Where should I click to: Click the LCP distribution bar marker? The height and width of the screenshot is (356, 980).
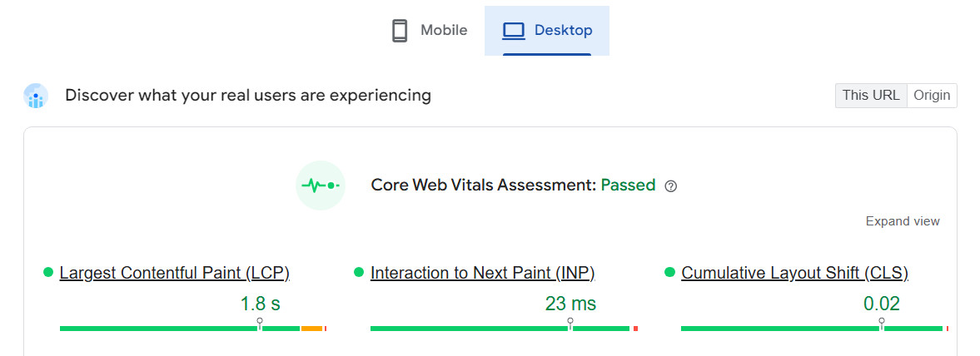tap(260, 324)
